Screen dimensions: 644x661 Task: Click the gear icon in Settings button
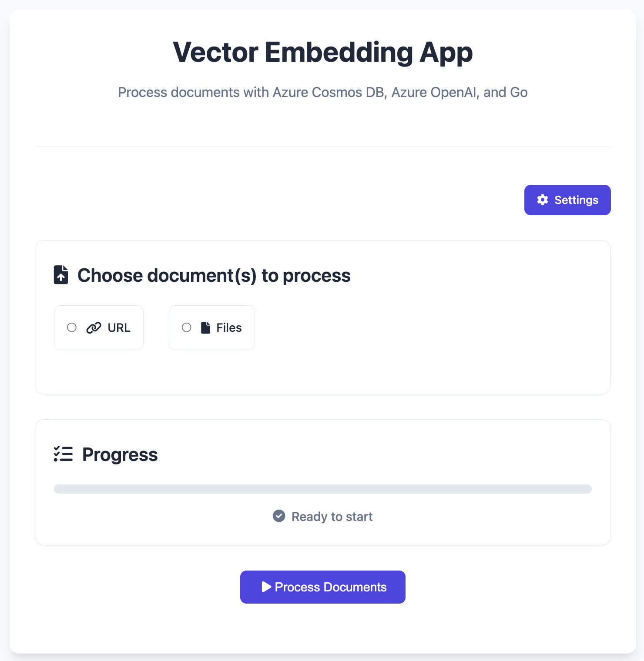542,200
